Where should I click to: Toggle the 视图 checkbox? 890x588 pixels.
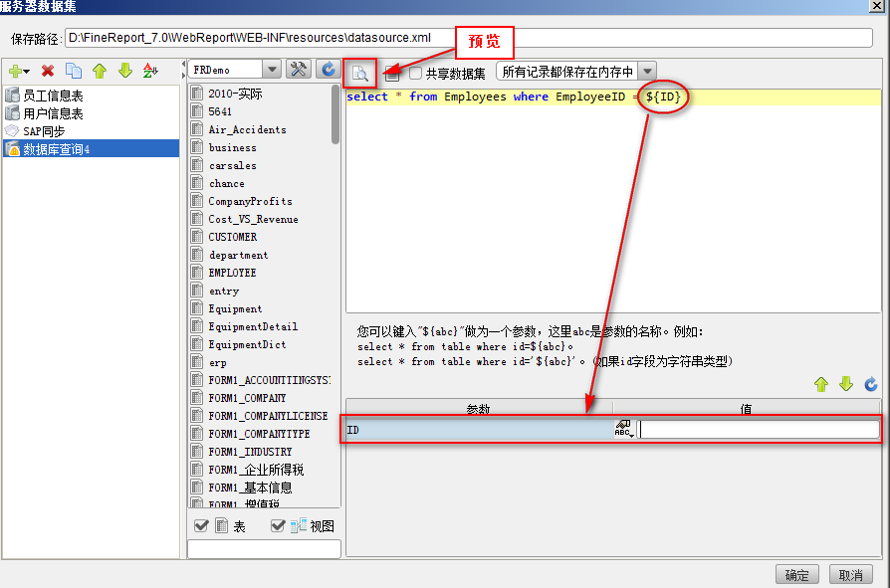point(278,526)
